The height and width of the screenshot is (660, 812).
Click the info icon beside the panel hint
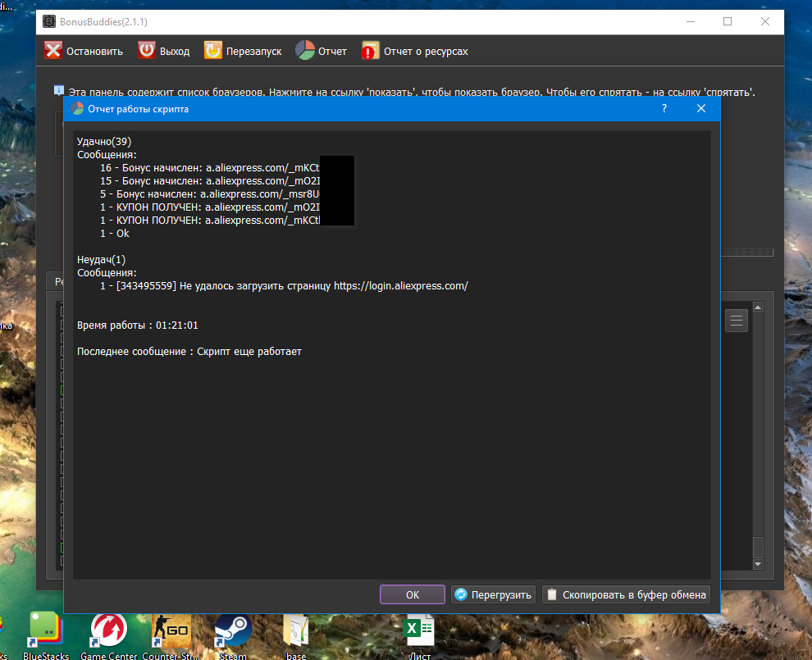tap(59, 90)
